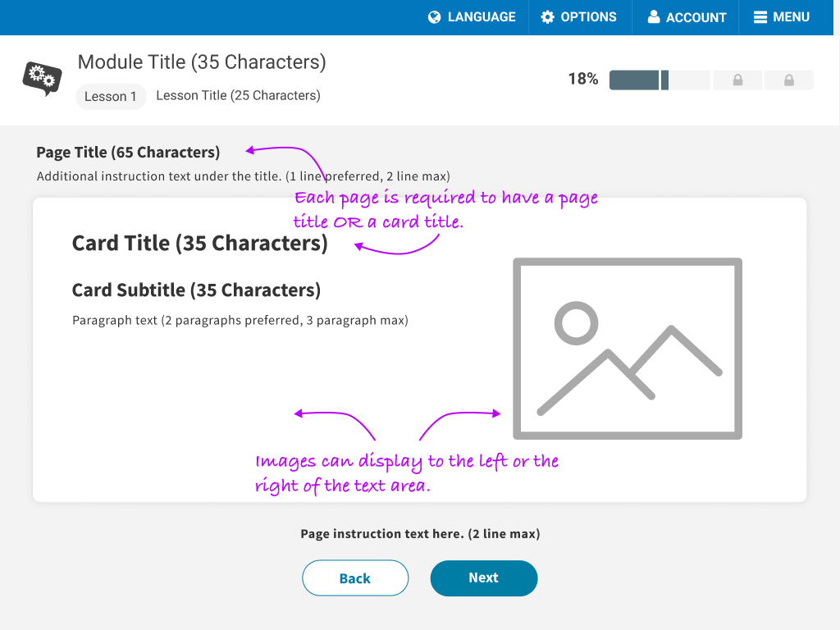Open the OPTIONS menu label

588,17
